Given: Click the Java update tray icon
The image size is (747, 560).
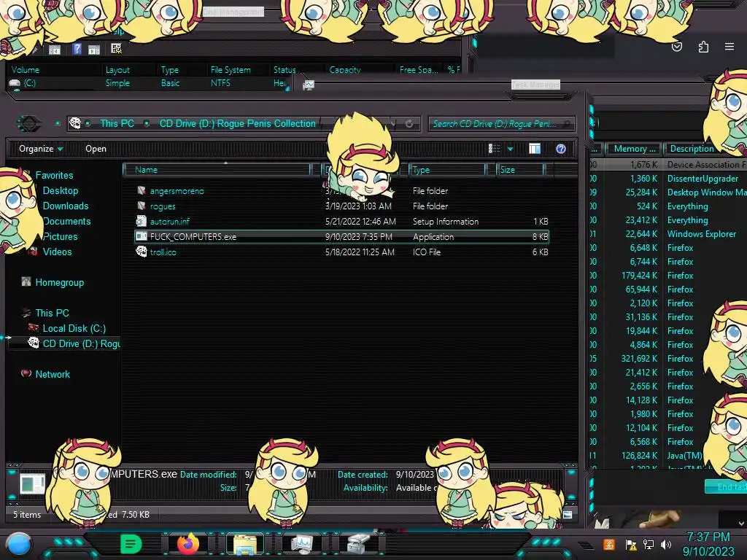Looking at the screenshot, I should point(608,544).
